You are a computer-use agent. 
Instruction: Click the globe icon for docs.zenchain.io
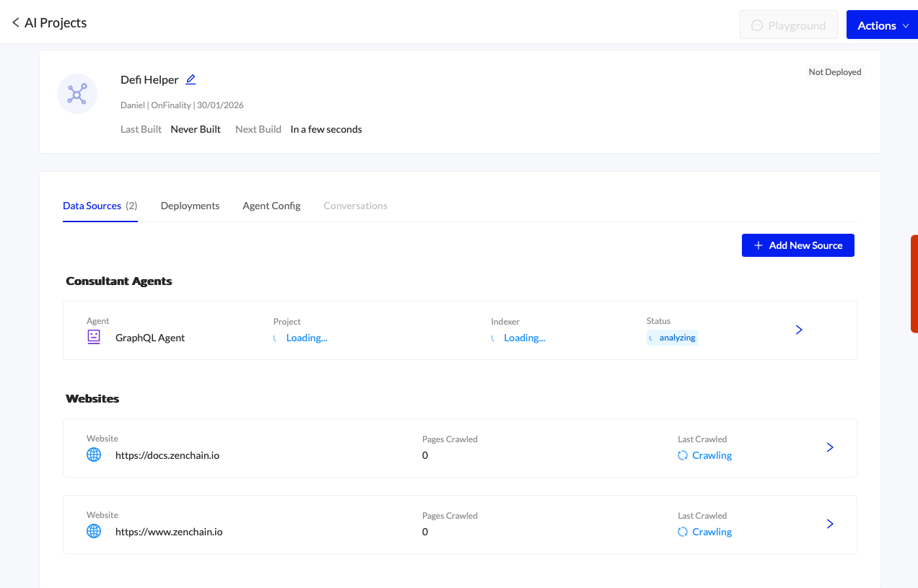[x=94, y=455]
